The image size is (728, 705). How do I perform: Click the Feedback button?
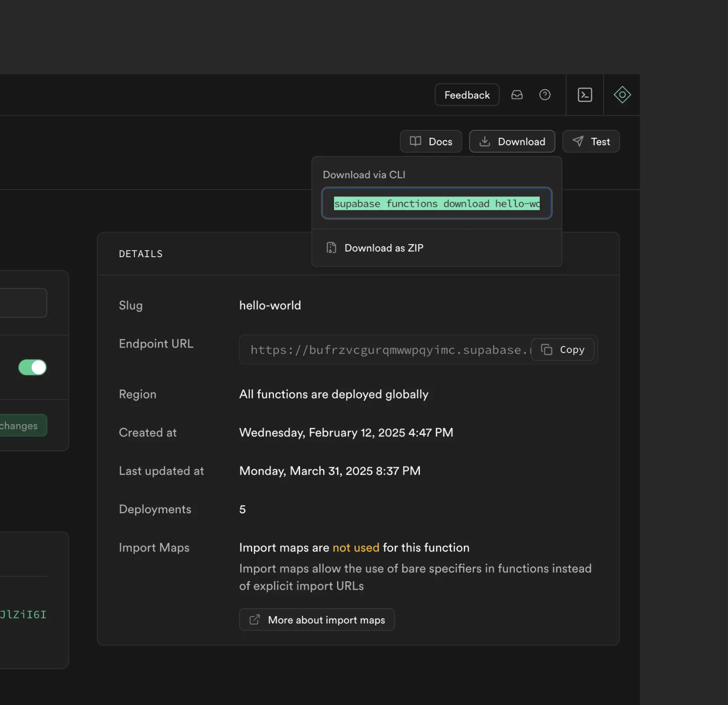467,95
